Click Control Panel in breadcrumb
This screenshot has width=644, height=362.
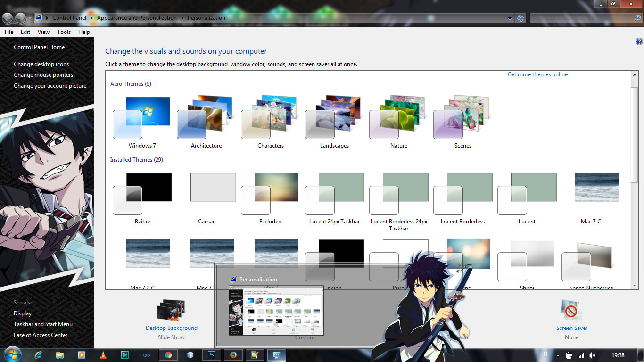tap(69, 18)
